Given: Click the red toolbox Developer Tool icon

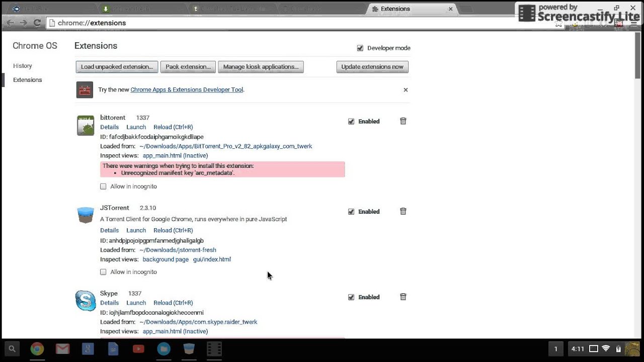Looking at the screenshot, I should (85, 89).
